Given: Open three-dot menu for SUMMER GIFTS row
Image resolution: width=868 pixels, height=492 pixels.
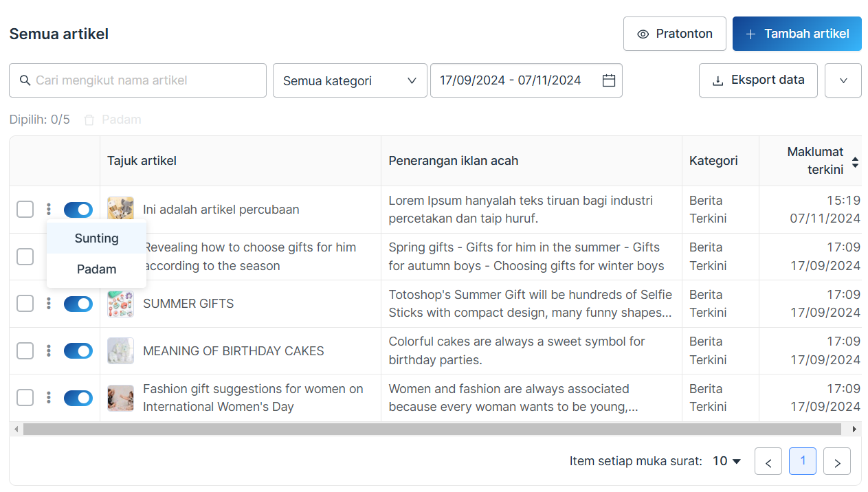Looking at the screenshot, I should coord(49,304).
